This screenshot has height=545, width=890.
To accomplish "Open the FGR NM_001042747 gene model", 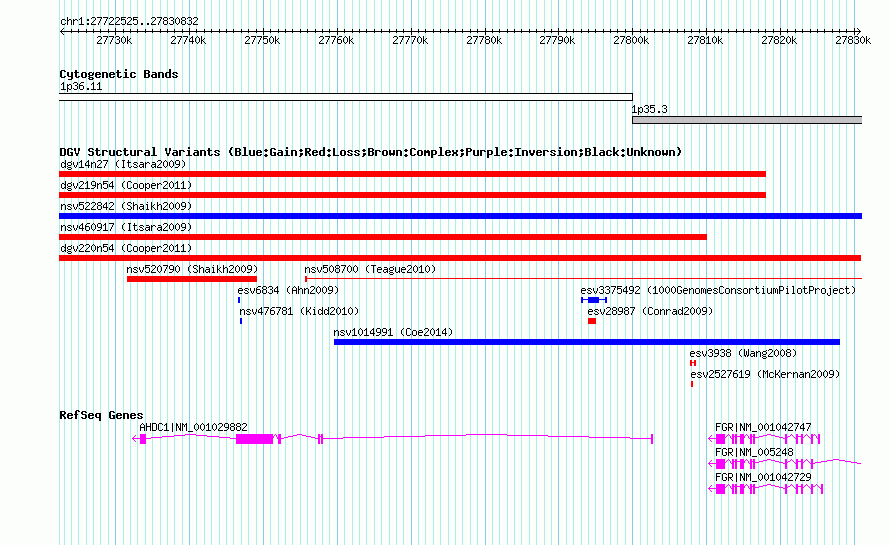I will click(765, 439).
